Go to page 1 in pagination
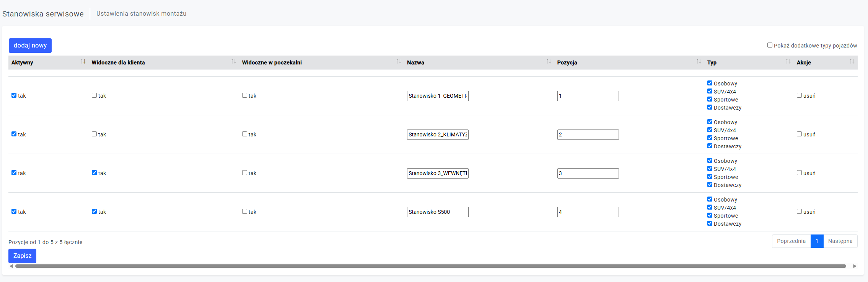The height and width of the screenshot is (282, 868). pyautogui.click(x=817, y=241)
